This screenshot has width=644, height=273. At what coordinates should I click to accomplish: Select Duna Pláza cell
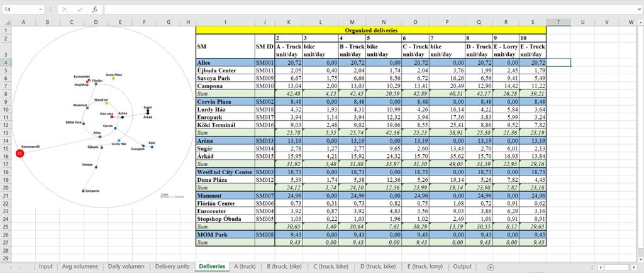[225, 180]
